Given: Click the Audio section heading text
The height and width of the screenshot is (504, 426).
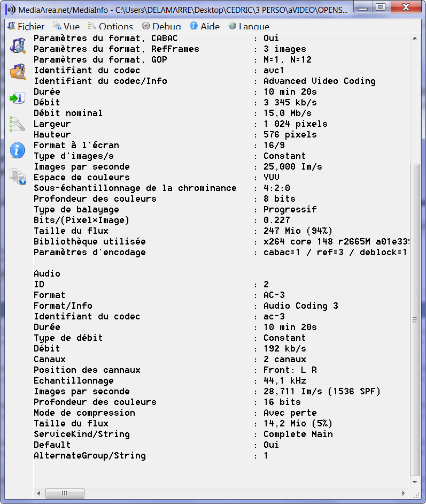Looking at the screenshot, I should [47, 273].
